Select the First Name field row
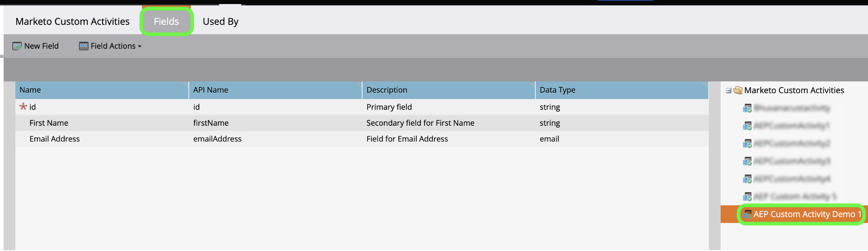 click(x=49, y=123)
